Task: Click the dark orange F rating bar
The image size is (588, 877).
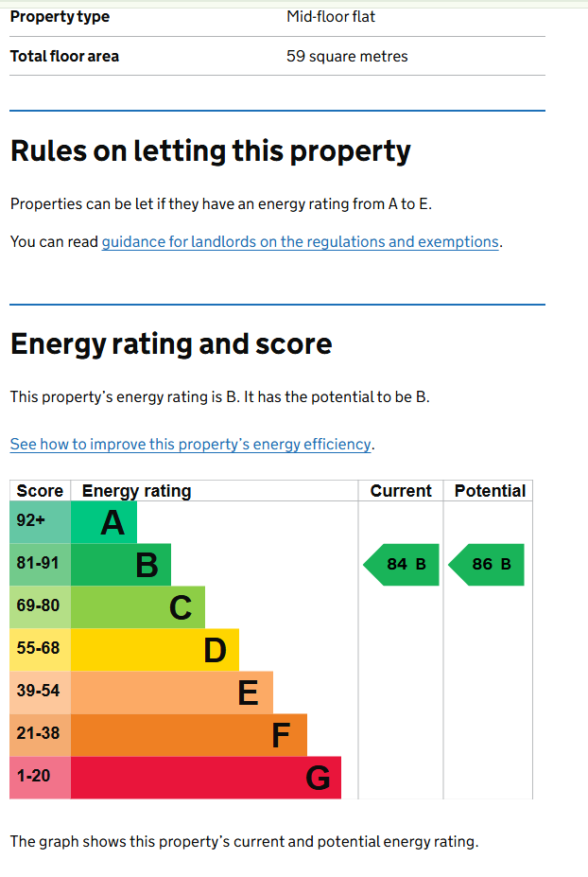Action: pyautogui.click(x=190, y=735)
